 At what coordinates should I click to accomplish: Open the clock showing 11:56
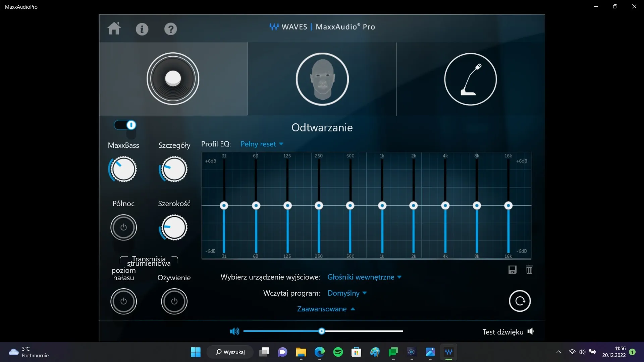click(x=613, y=352)
